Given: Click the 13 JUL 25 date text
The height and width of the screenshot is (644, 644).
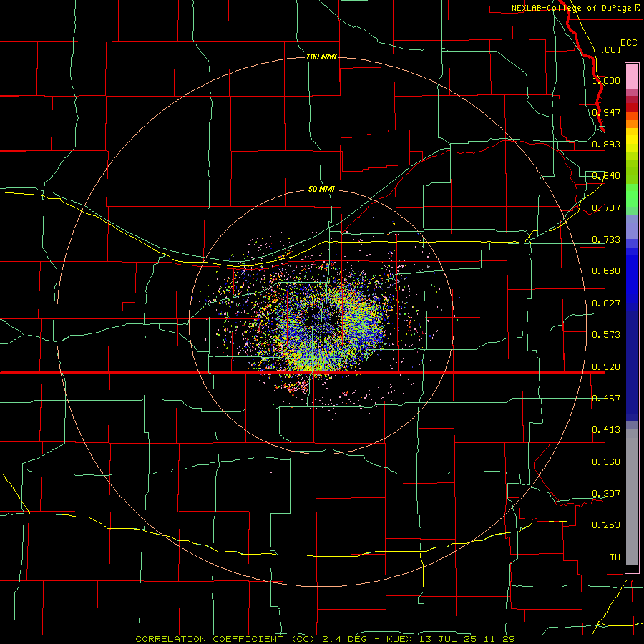Looking at the screenshot, I should [448, 639].
